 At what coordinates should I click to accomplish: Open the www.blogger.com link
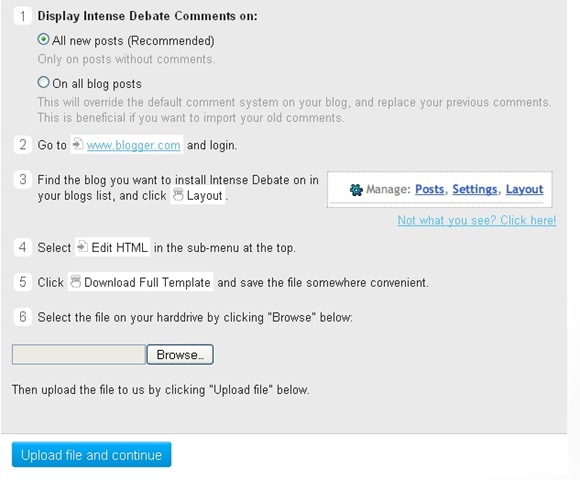pyautogui.click(x=134, y=145)
